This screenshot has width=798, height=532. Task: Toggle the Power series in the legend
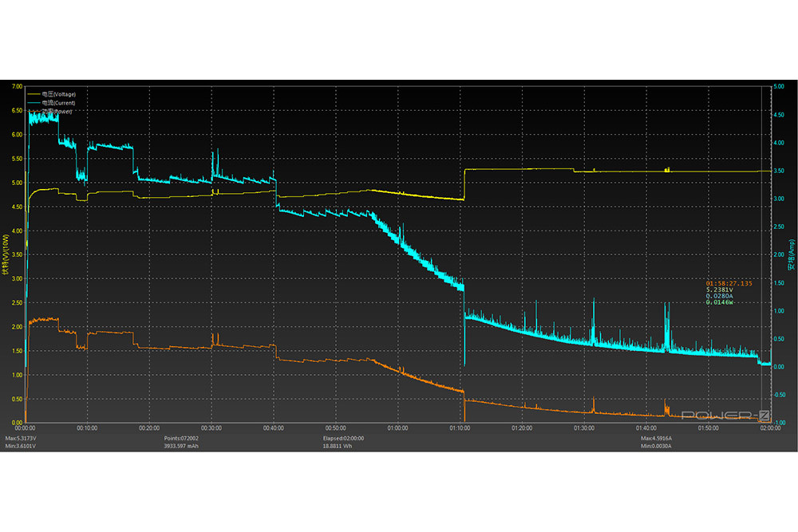58,112
